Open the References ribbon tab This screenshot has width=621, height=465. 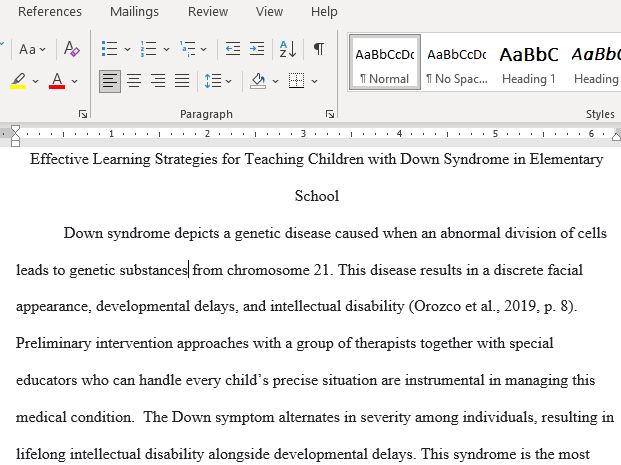pyautogui.click(x=50, y=11)
